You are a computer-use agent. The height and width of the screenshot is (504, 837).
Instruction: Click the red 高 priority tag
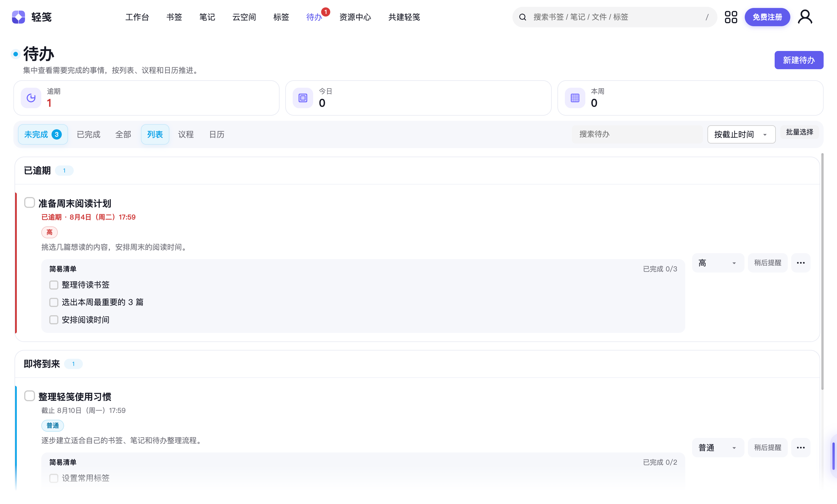tap(50, 232)
